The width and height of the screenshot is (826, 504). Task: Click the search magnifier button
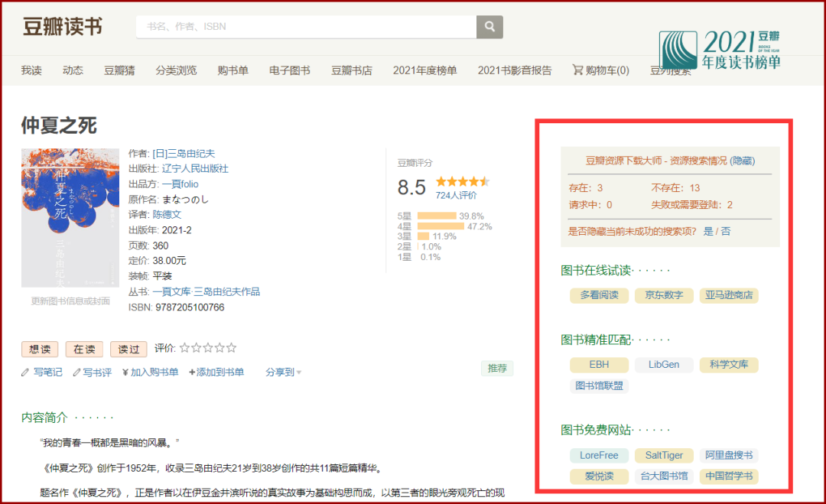[489, 26]
